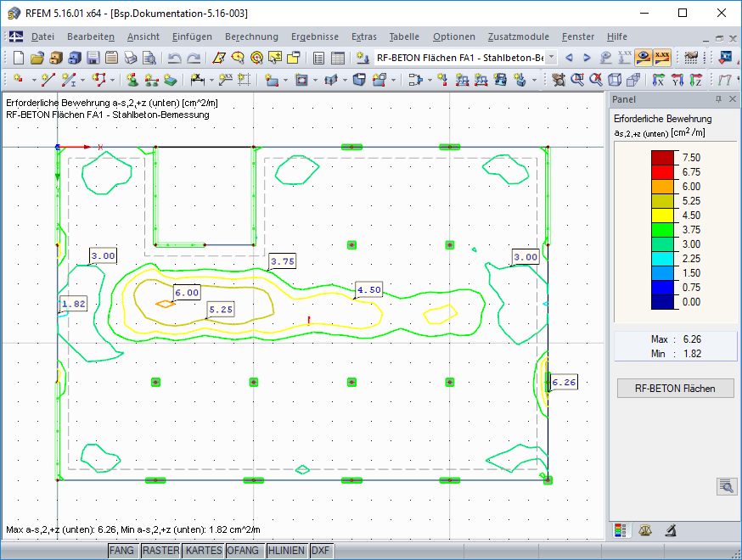This screenshot has height=560, width=742.
Task: Open the Ergebnisse menu
Action: (x=315, y=36)
